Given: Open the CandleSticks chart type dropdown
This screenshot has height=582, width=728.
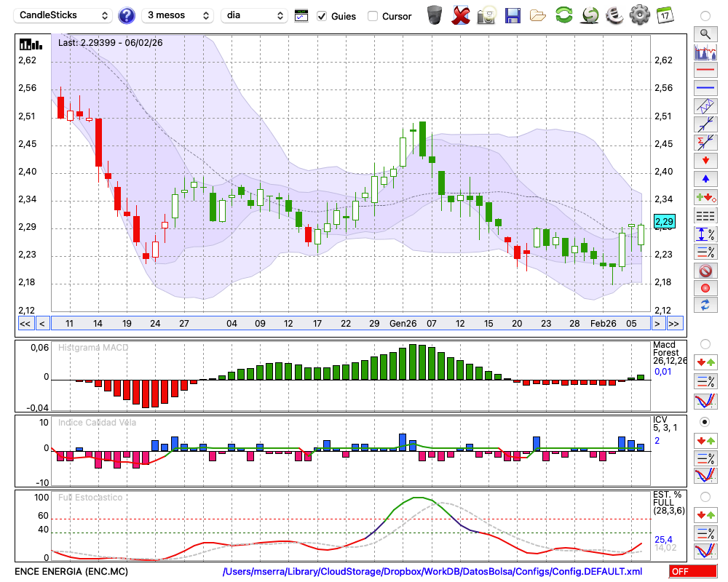Looking at the screenshot, I should pos(63,15).
